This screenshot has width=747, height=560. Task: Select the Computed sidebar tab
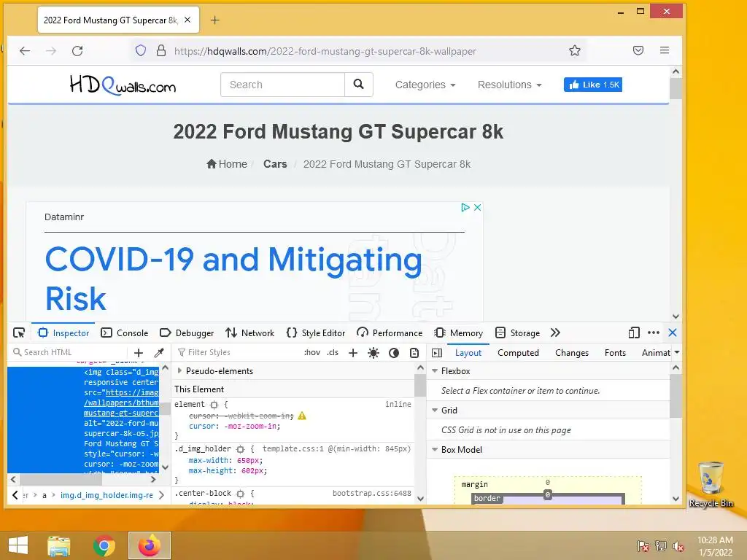pyautogui.click(x=519, y=353)
